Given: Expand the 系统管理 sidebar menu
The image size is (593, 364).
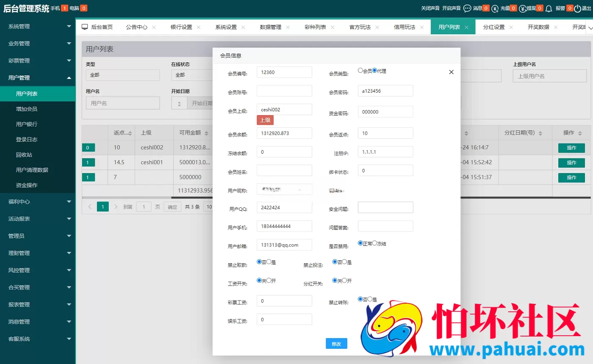Looking at the screenshot, I should (38, 26).
